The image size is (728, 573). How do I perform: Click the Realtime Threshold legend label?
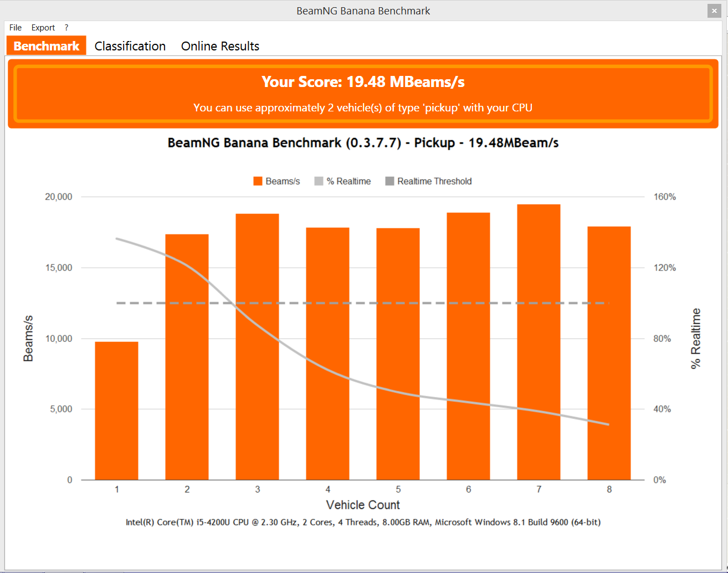434,181
